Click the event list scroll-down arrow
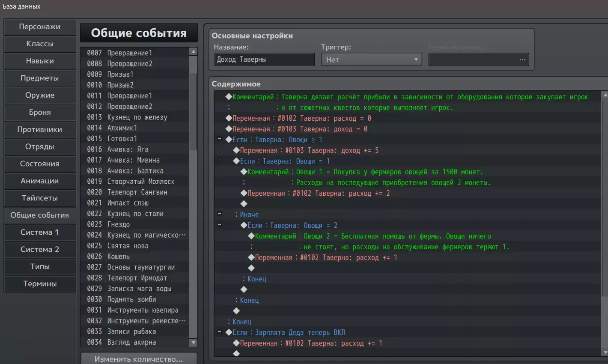The width and height of the screenshot is (608, 364). click(x=194, y=343)
